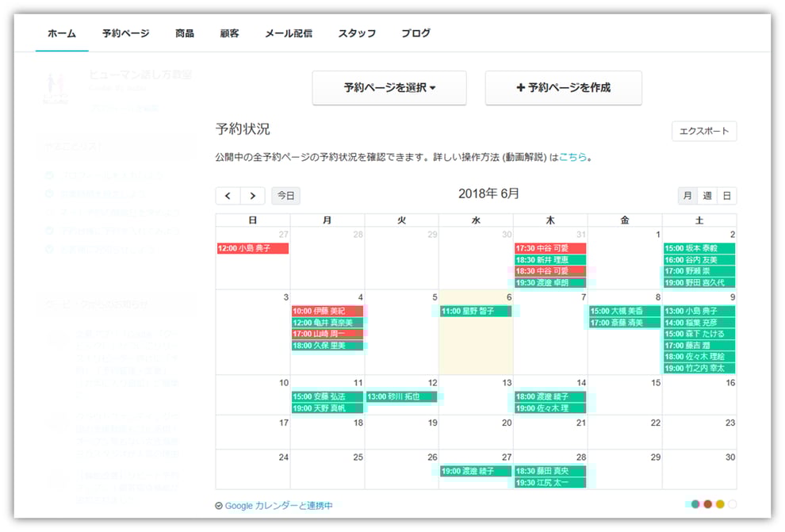
Task: Open the こちら help link
Action: pos(572,157)
